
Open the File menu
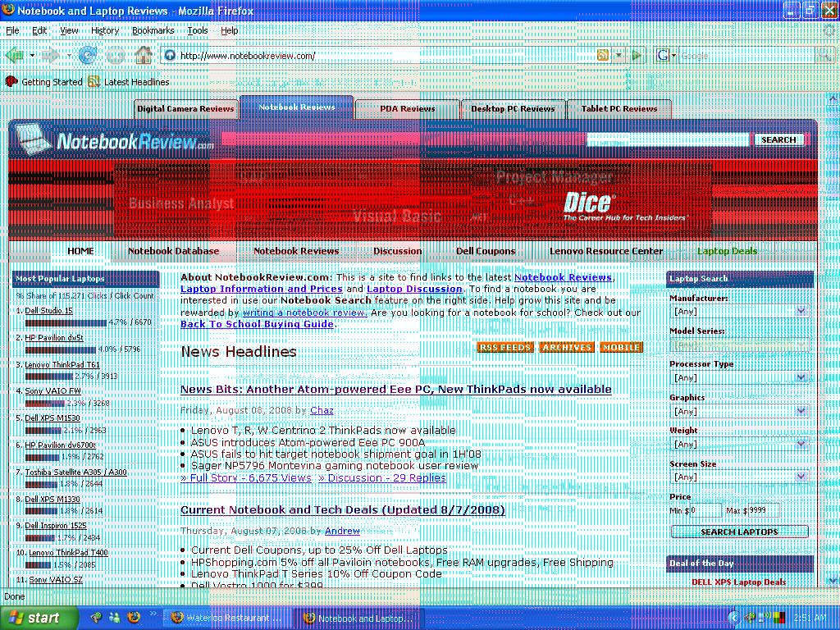pos(12,30)
